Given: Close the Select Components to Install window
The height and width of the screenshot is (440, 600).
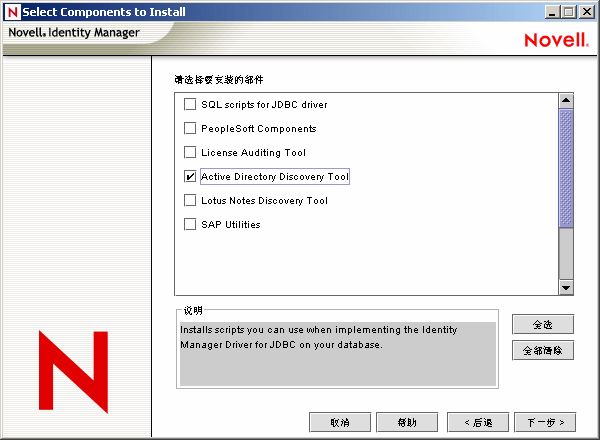Looking at the screenshot, I should coord(587,12).
